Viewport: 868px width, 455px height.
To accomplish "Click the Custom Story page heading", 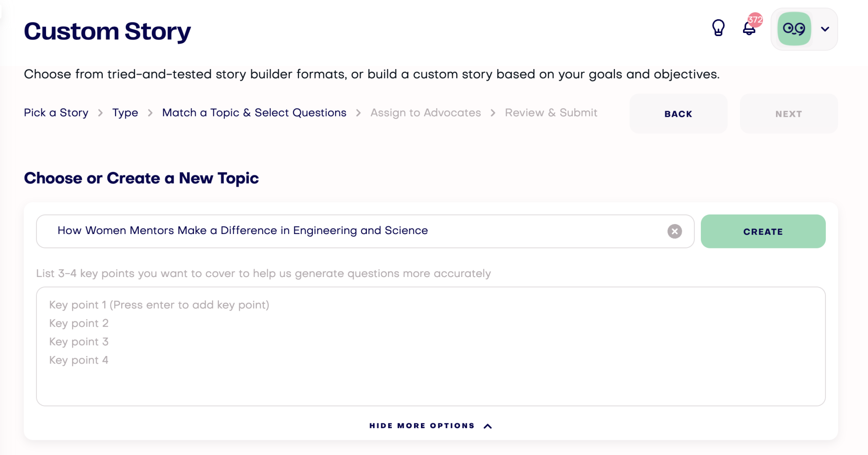I will (107, 31).
